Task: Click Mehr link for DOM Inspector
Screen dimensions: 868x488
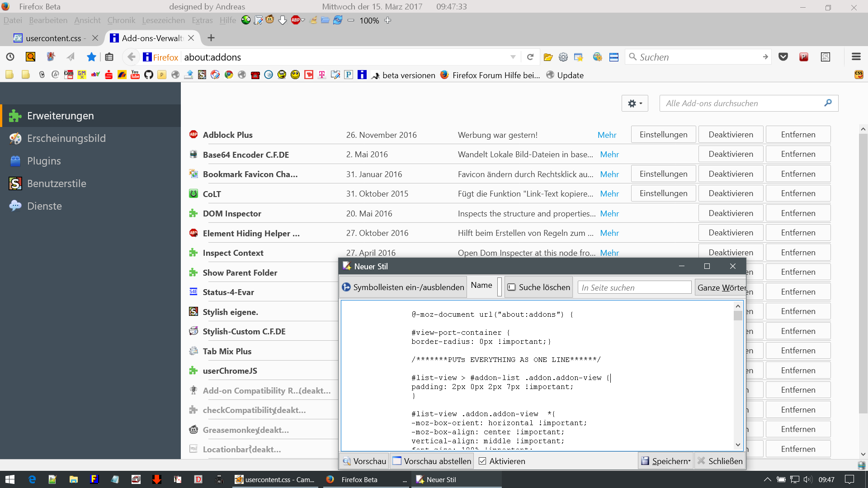Action: click(609, 213)
